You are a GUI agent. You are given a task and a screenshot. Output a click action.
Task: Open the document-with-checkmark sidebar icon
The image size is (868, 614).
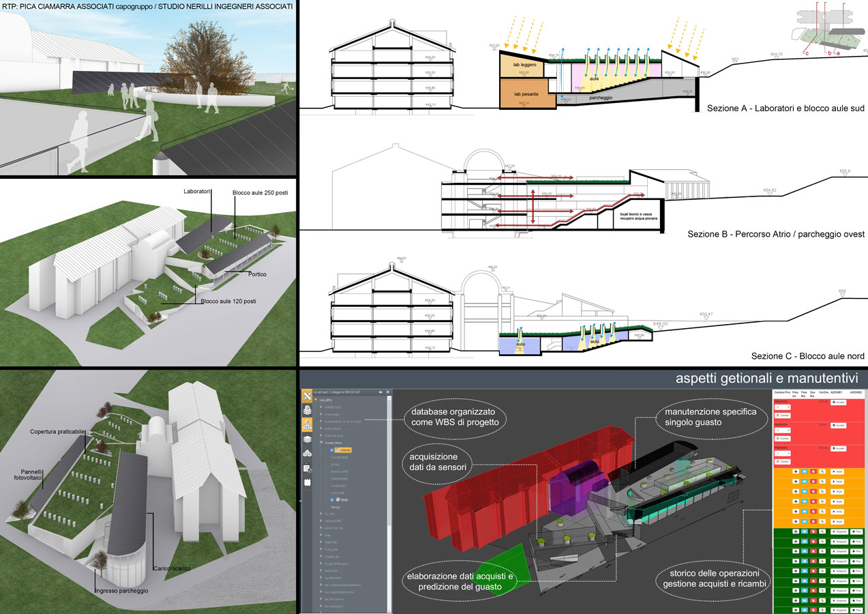coord(308,469)
